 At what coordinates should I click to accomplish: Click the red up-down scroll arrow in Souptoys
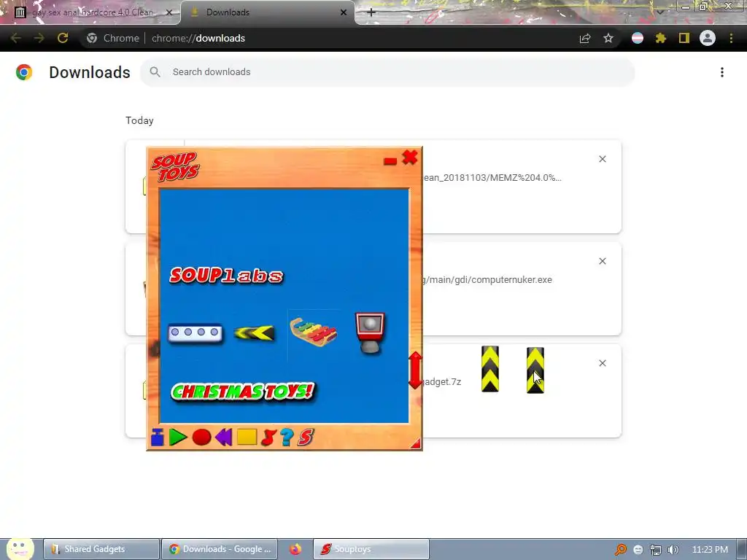(415, 370)
